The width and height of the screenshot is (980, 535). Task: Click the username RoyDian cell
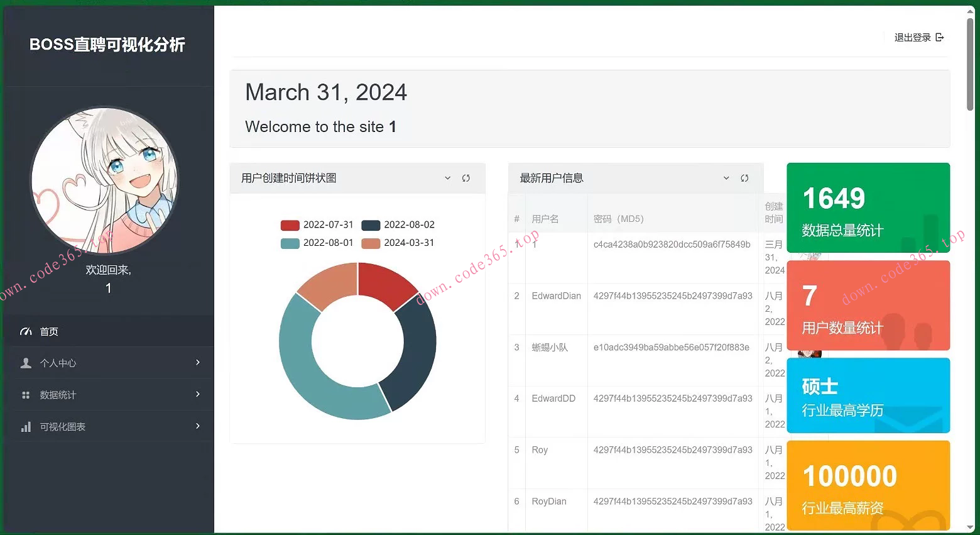point(549,502)
